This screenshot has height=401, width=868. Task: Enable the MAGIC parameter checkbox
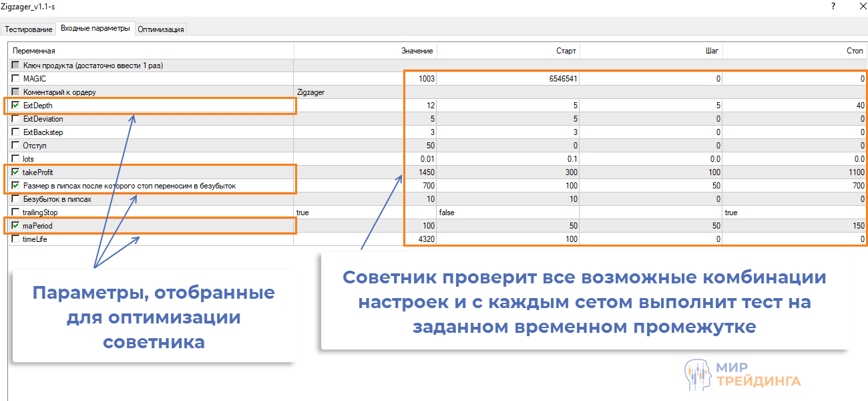click(x=16, y=79)
